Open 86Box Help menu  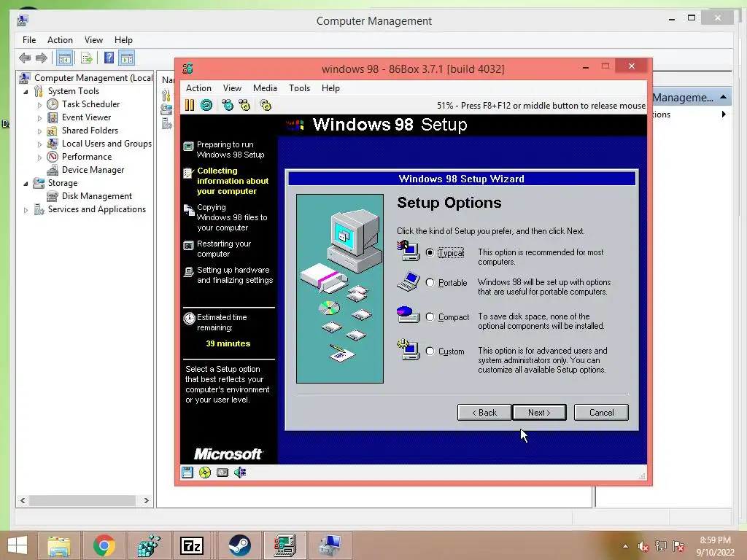[330, 88]
